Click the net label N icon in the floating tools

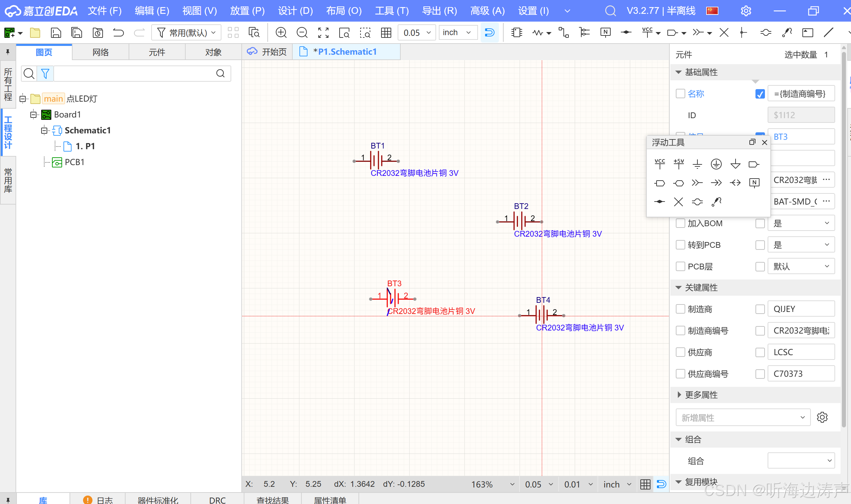754,183
